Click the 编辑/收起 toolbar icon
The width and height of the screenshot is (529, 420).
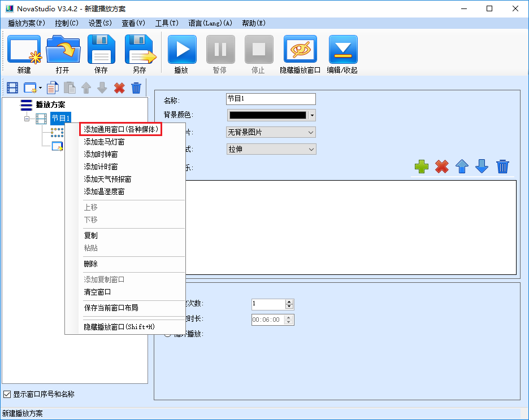point(342,50)
